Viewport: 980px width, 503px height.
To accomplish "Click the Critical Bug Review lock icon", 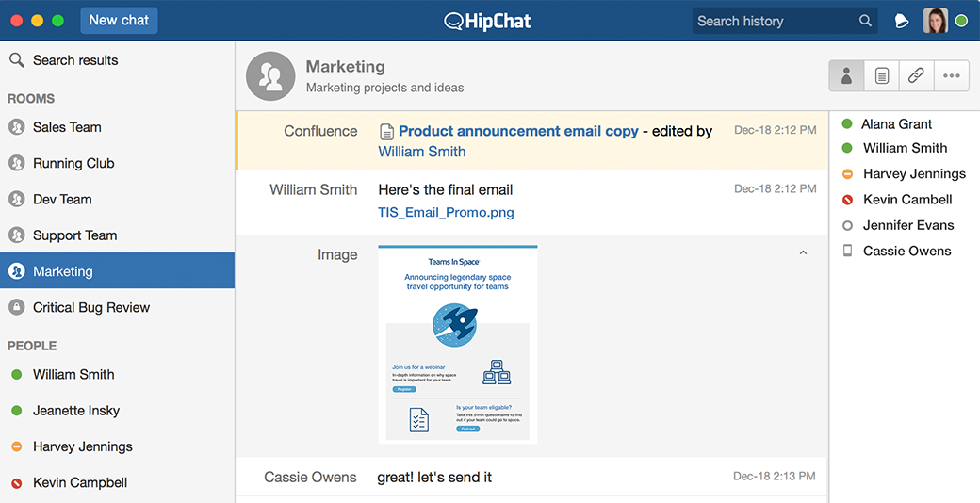I will pos(16,307).
